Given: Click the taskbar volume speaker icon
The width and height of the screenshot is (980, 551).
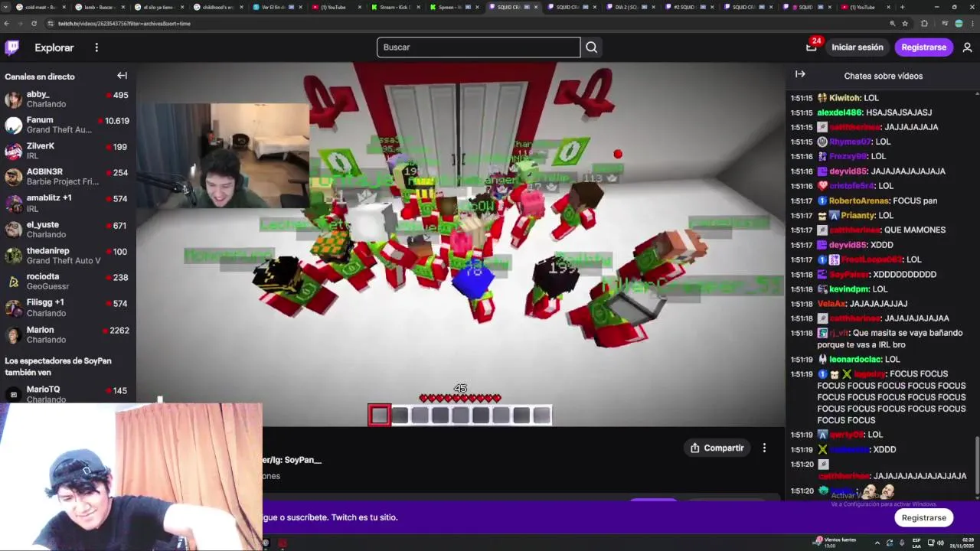Looking at the screenshot, I should click(940, 543).
